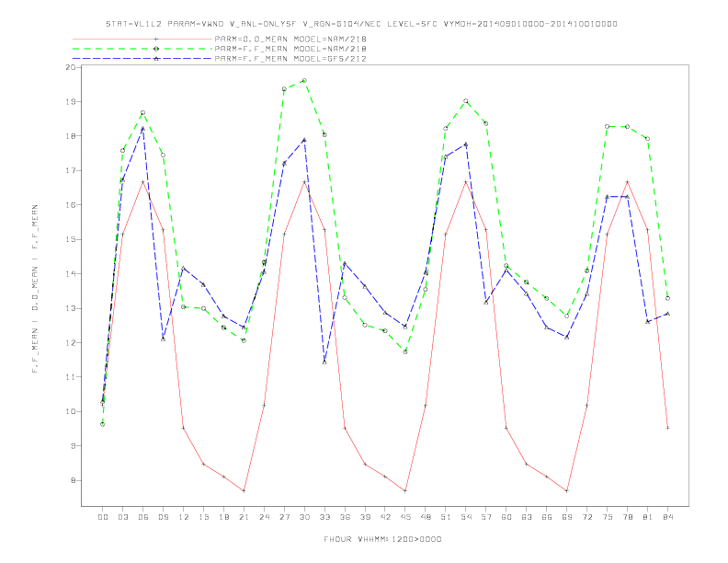This screenshot has width=728, height=563.
Task: Click x-axis tick label 54
Action: [466, 517]
